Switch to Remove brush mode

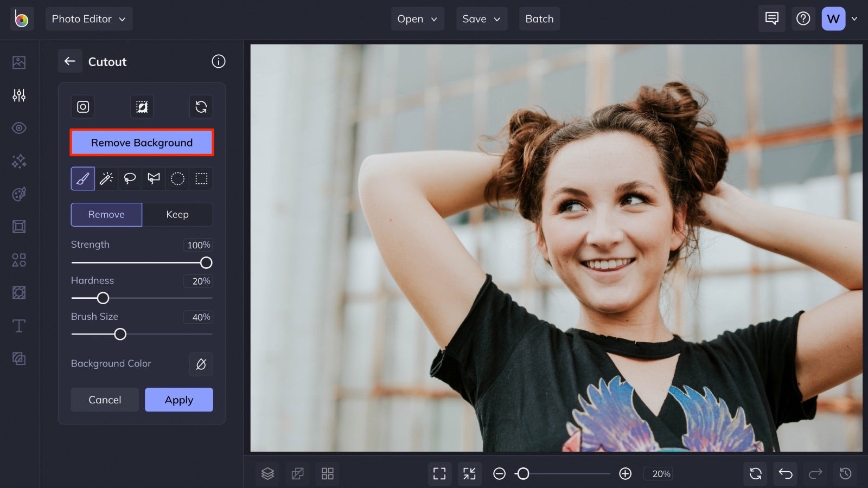[106, 214]
